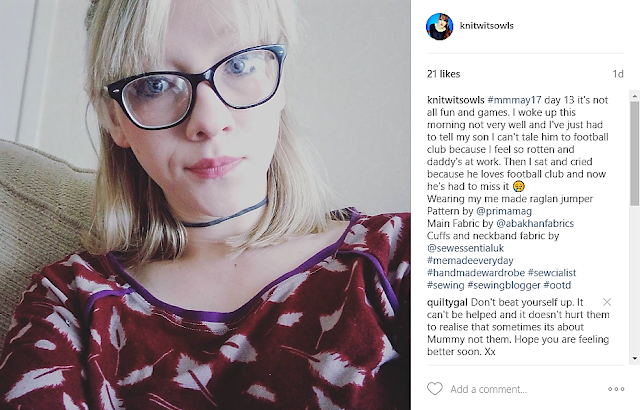
Task: Open the knitwitsowls username in header
Action: 487,25
